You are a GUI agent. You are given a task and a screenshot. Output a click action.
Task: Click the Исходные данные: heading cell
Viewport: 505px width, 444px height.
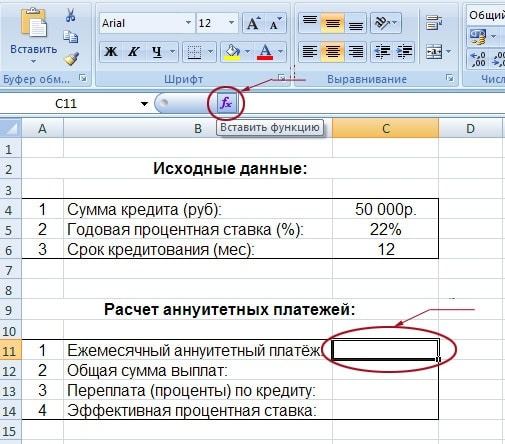click(x=230, y=168)
